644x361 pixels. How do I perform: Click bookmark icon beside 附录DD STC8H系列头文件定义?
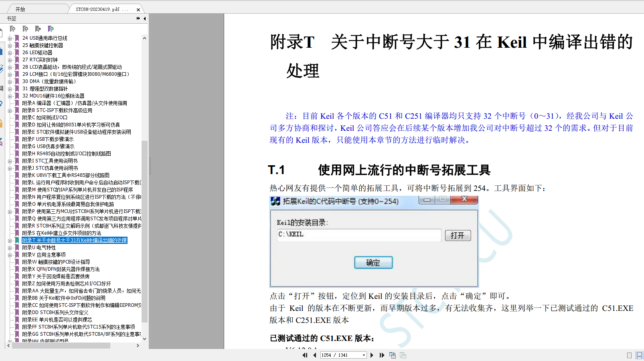17,312
